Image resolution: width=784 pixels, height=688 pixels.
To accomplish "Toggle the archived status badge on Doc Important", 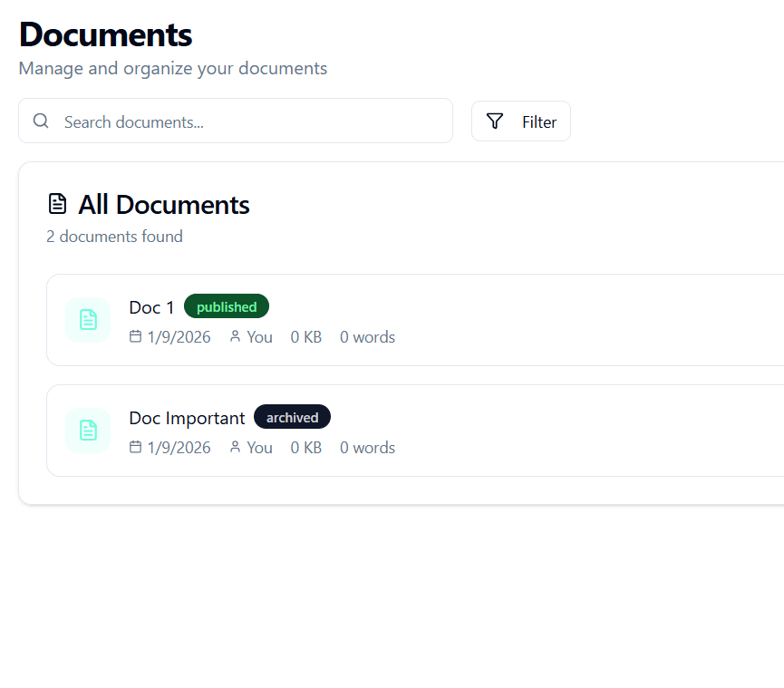I will [x=292, y=417].
